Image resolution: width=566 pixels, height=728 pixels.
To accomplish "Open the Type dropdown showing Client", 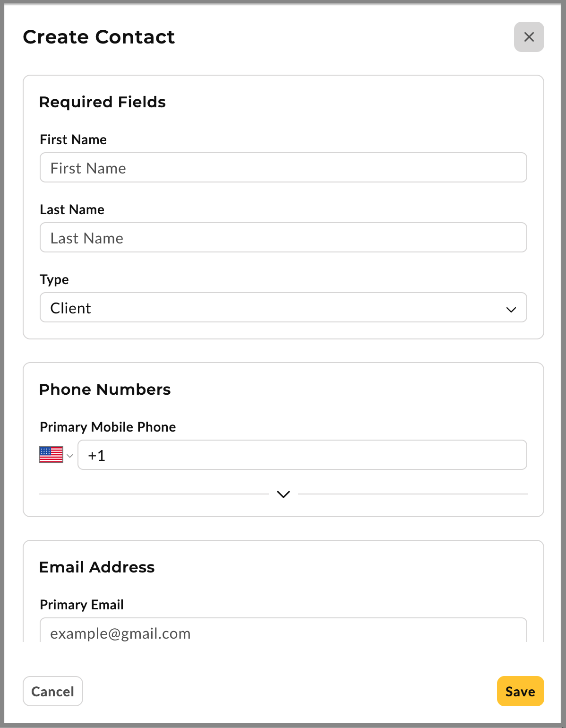I will point(283,308).
